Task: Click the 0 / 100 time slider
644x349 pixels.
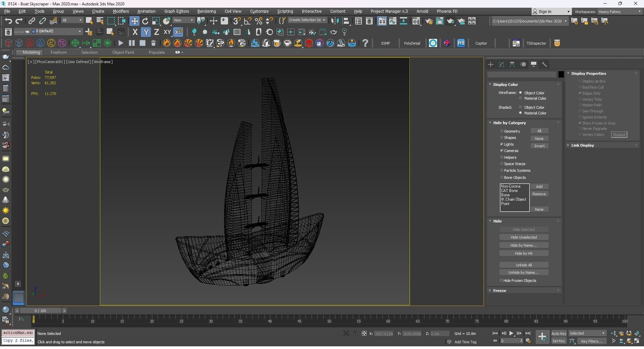Action: coord(40,310)
